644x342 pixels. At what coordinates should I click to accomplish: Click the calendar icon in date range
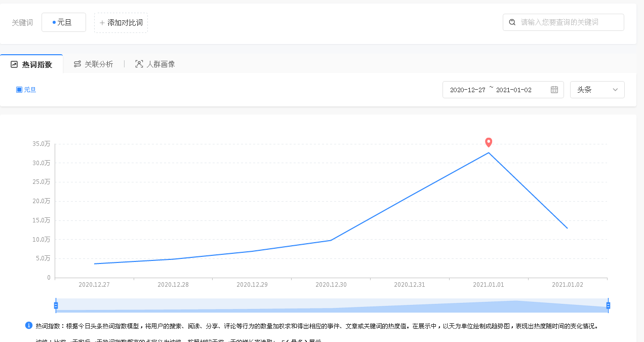click(554, 90)
